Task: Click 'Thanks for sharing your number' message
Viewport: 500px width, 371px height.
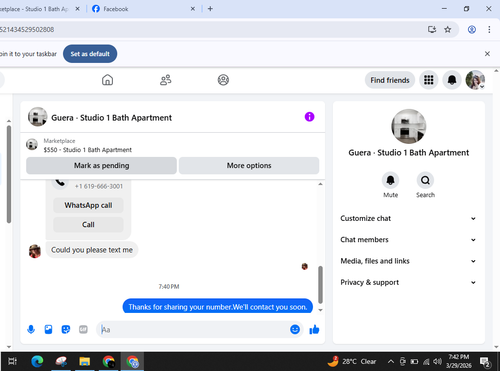Action: click(x=218, y=306)
